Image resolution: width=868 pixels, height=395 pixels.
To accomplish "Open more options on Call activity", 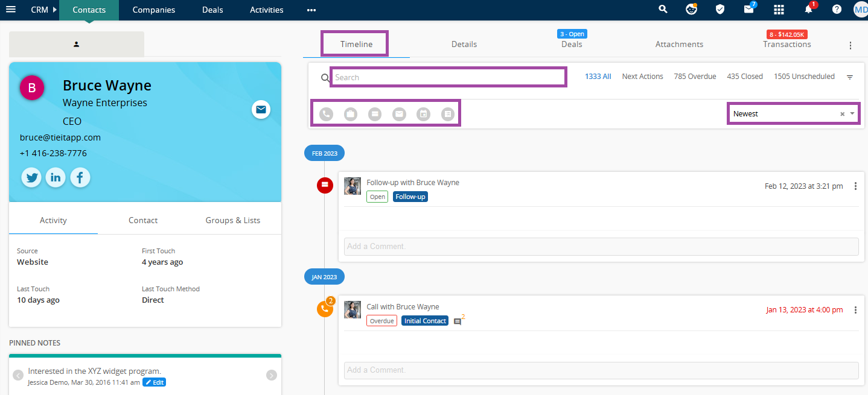I will (x=855, y=310).
